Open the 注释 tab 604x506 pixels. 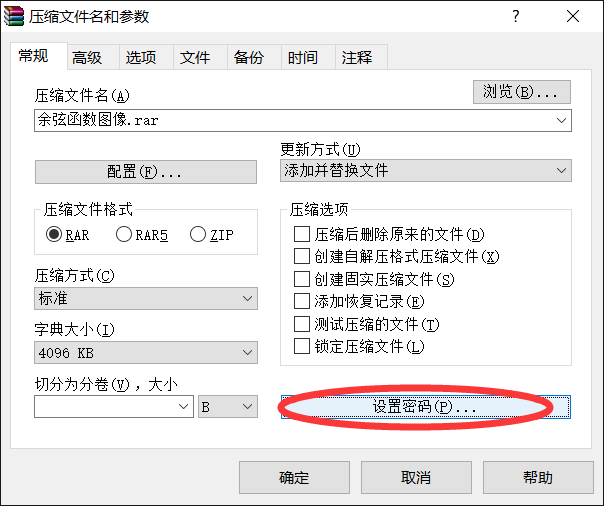point(357,58)
